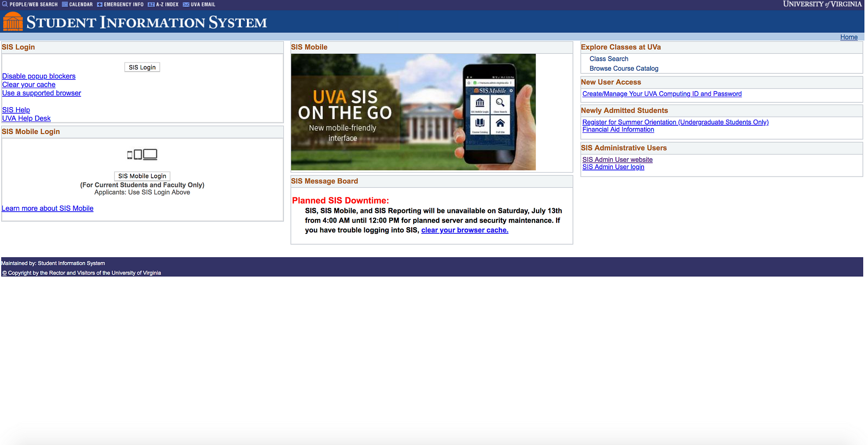
Task: Click the Emergency Info icon
Action: tap(99, 4)
